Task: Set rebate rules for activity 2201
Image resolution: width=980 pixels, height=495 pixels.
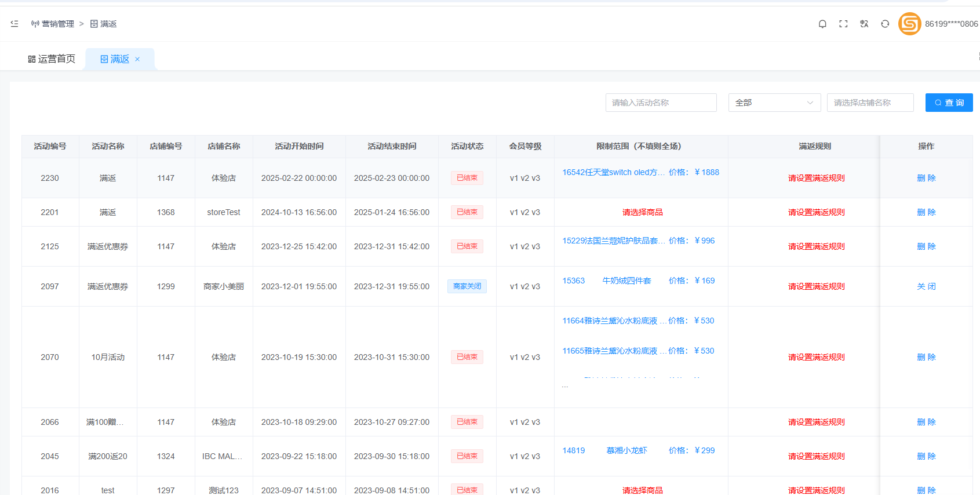Action: click(x=816, y=212)
